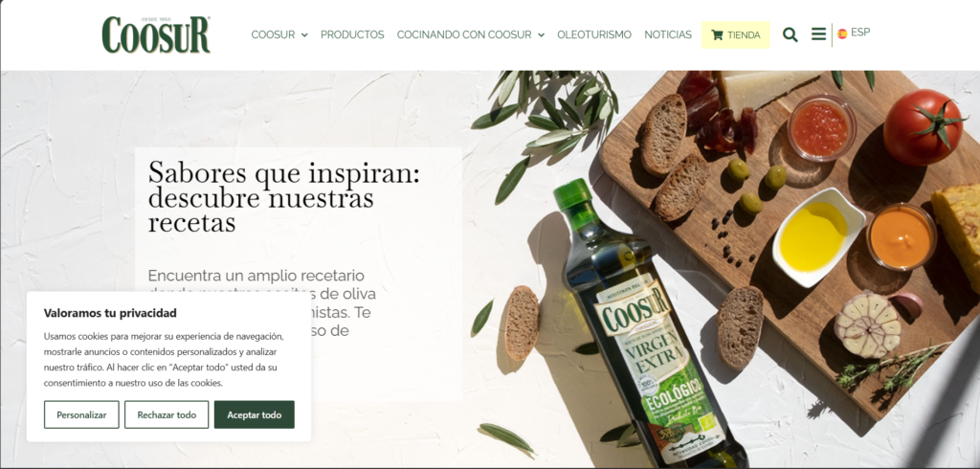Accept all cookies with Aceptar todo
Viewport: 980px width, 469px height.
255,414
